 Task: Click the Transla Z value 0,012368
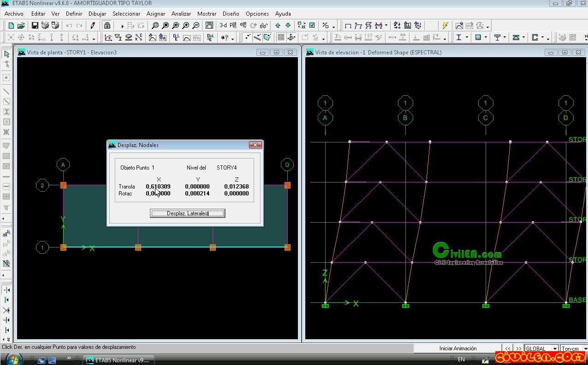click(237, 187)
